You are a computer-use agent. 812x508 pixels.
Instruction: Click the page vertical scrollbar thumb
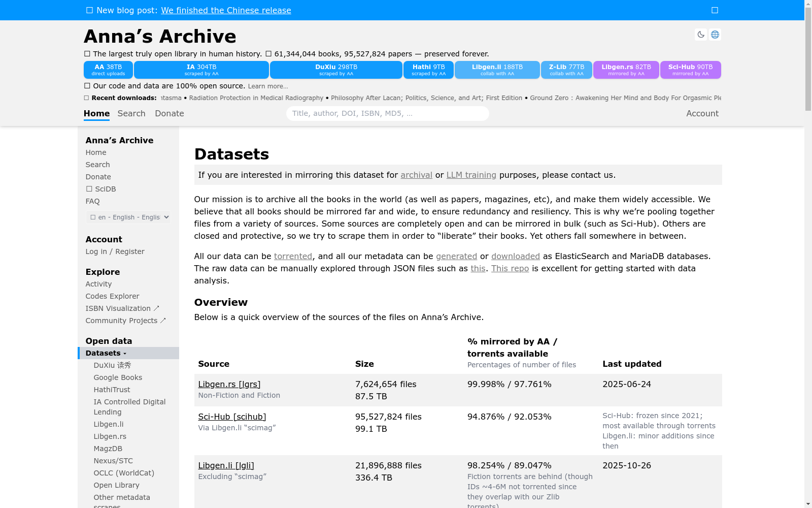(808, 59)
